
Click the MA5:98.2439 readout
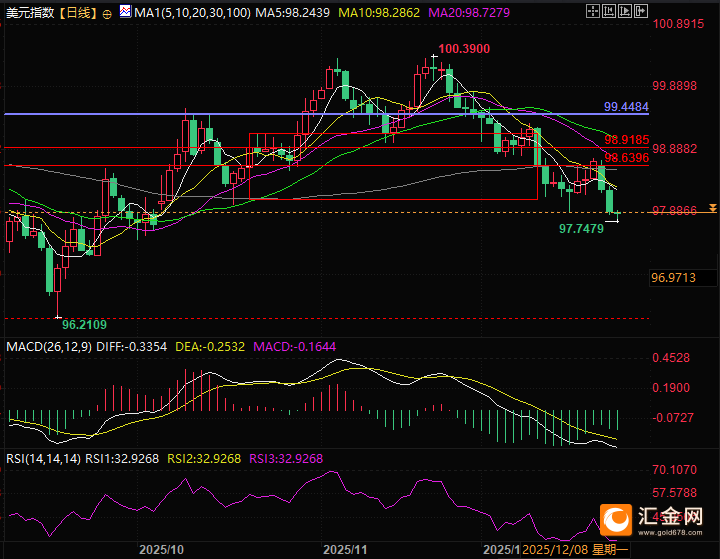tap(292, 13)
